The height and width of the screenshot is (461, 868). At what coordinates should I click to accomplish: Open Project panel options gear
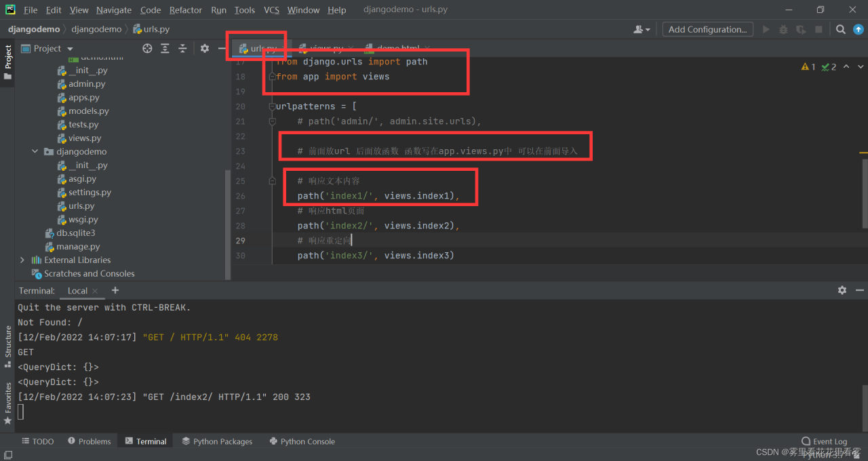click(x=205, y=48)
